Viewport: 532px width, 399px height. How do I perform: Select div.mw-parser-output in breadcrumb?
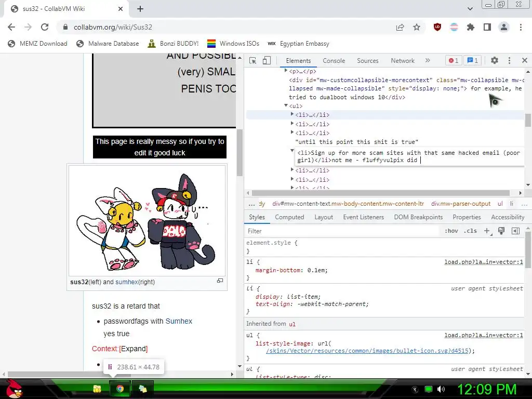pyautogui.click(x=460, y=204)
